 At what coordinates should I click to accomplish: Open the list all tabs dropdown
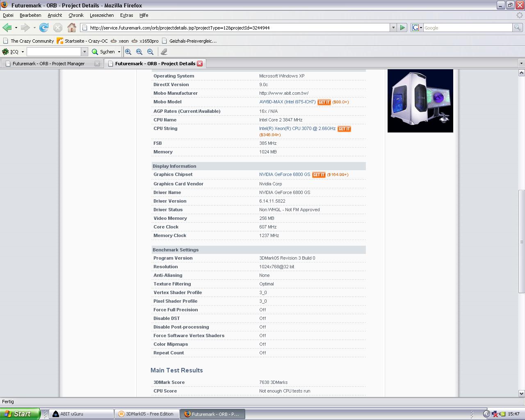coord(521,64)
